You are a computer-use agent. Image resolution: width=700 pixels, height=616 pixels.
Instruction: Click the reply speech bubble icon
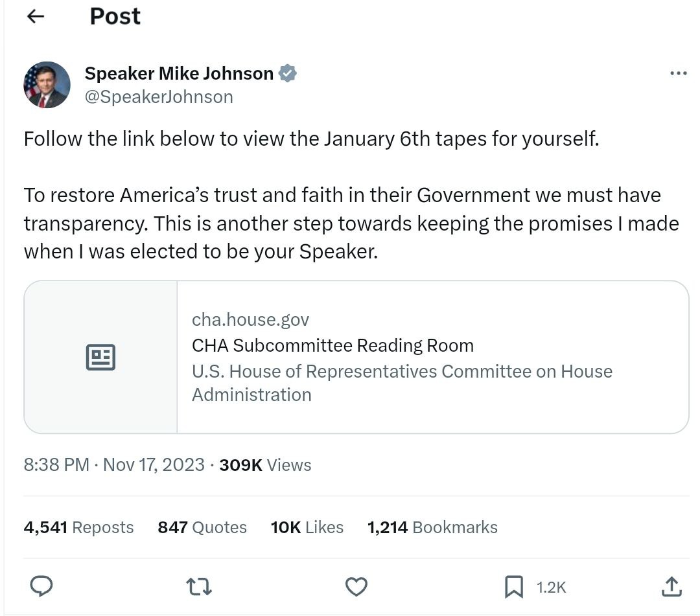point(41,586)
